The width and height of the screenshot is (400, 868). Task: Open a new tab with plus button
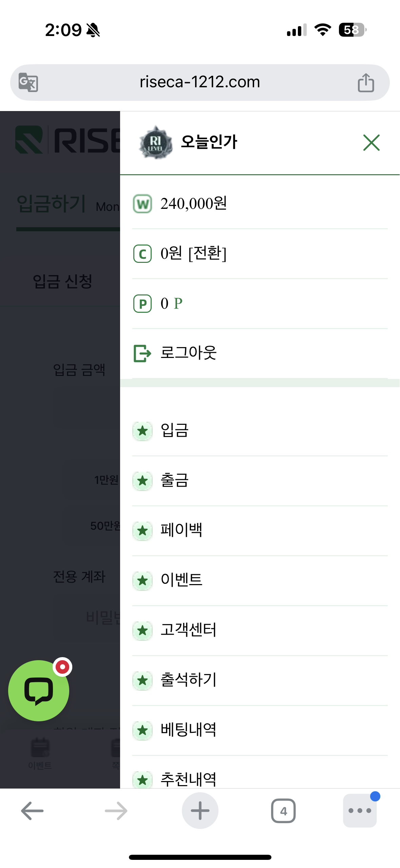(x=200, y=811)
